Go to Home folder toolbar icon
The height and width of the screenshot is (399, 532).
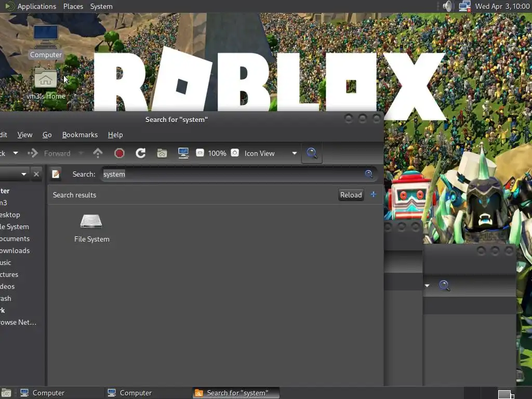(162, 153)
